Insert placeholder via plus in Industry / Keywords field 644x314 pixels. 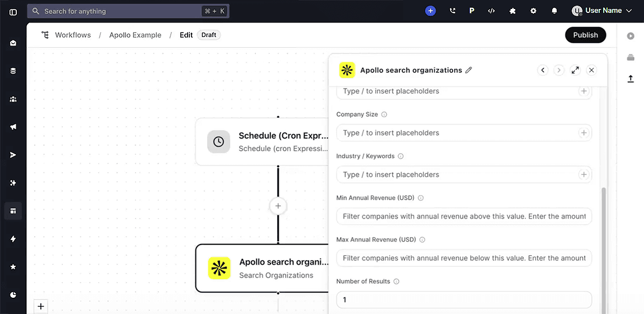(x=583, y=175)
